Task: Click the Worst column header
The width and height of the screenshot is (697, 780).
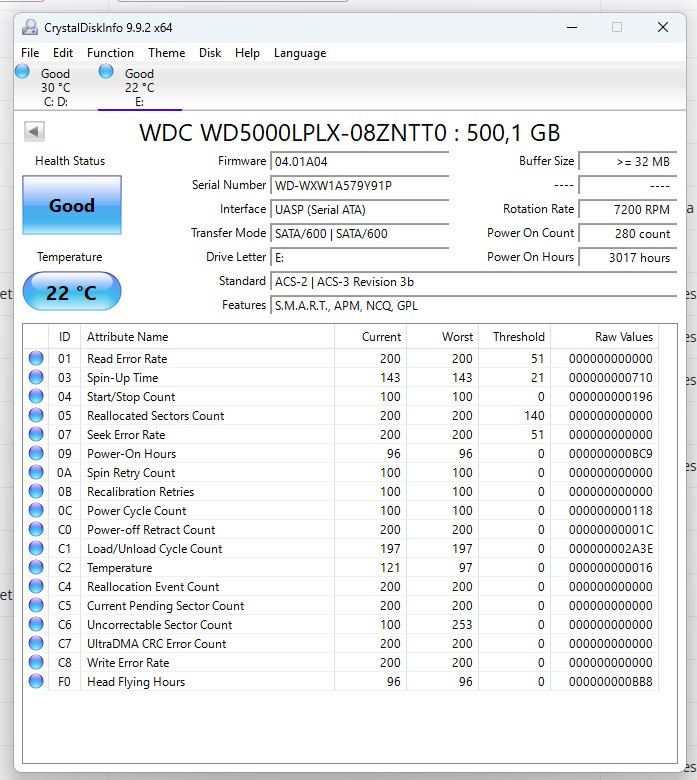Action: pyautogui.click(x=442, y=337)
